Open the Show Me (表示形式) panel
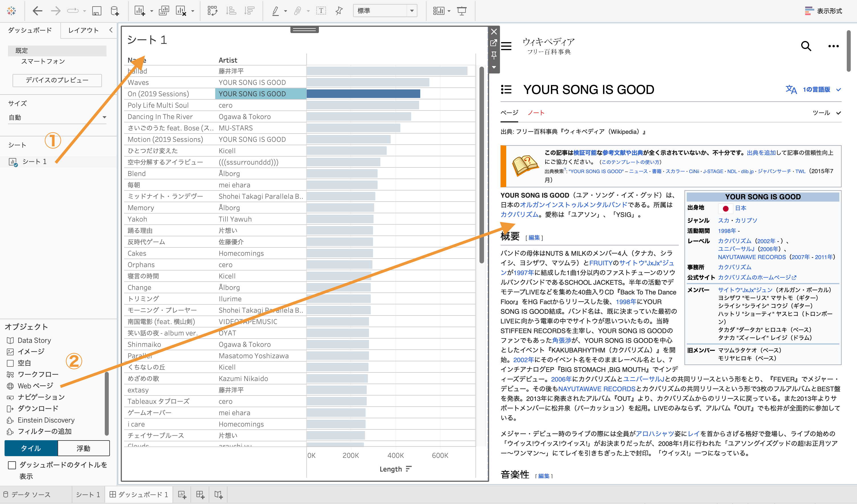857x504 pixels. (x=823, y=11)
